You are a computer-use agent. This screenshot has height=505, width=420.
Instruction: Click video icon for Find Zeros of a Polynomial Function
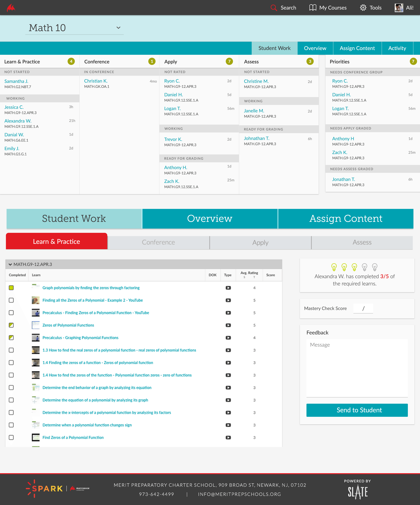228,438
